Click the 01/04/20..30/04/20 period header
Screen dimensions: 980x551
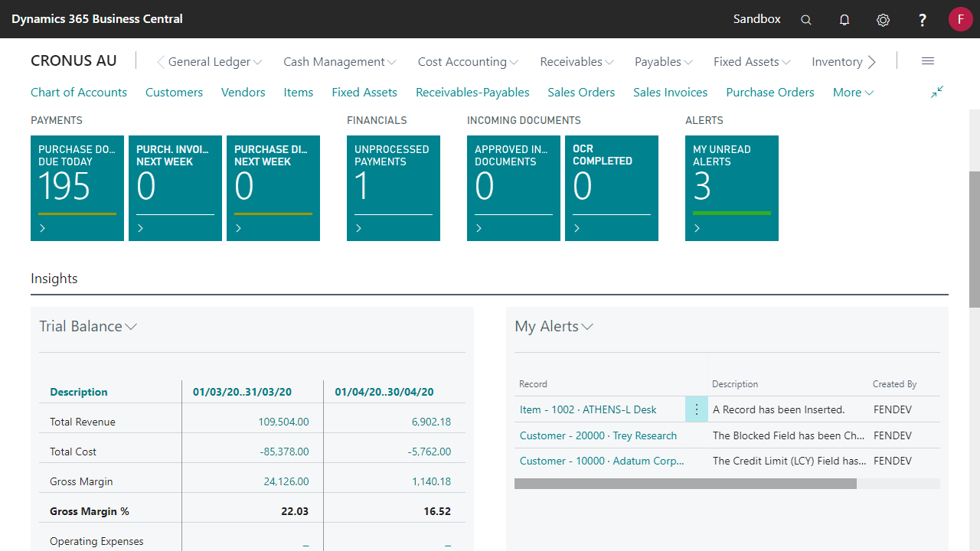(x=384, y=392)
